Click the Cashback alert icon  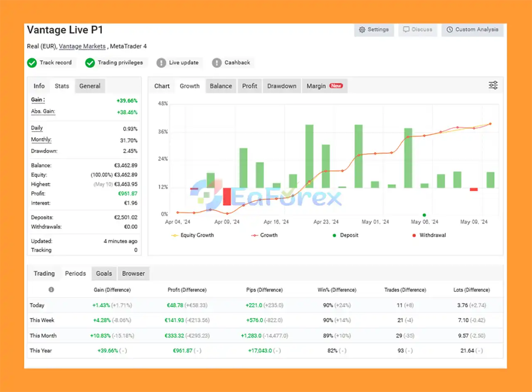[217, 62]
